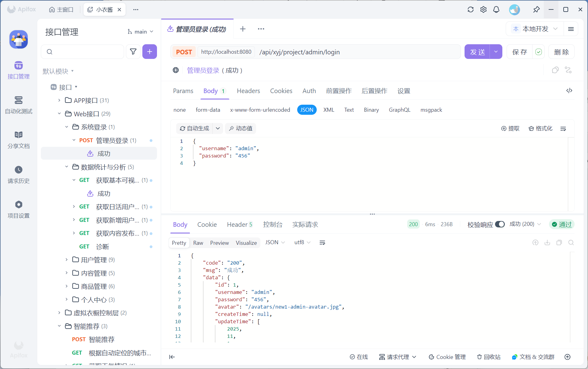Screen dimensions: 588x369
Task: Open the main branch dropdown
Action: pos(141,32)
